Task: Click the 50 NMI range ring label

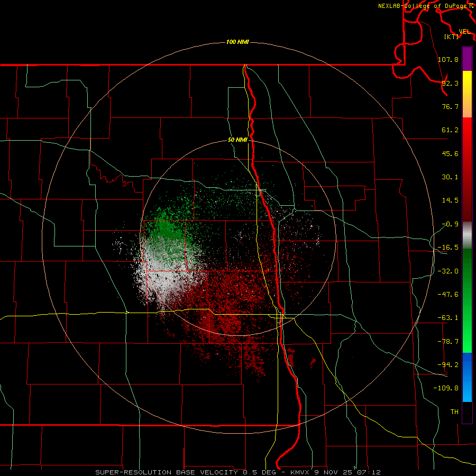Action: (237, 140)
